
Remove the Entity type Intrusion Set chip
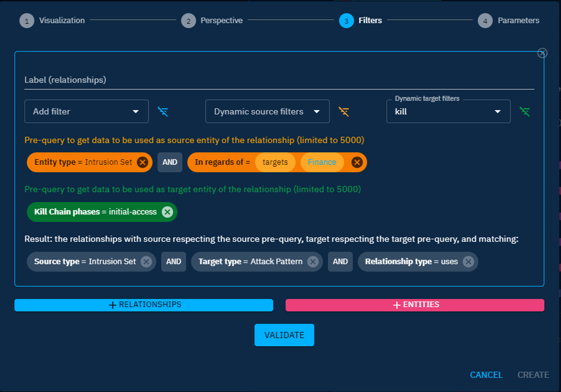coord(142,162)
